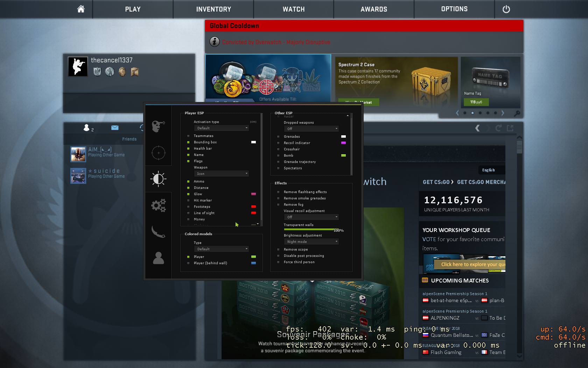Open the Dropped weapons dropdown
The height and width of the screenshot is (368, 588).
311,129
